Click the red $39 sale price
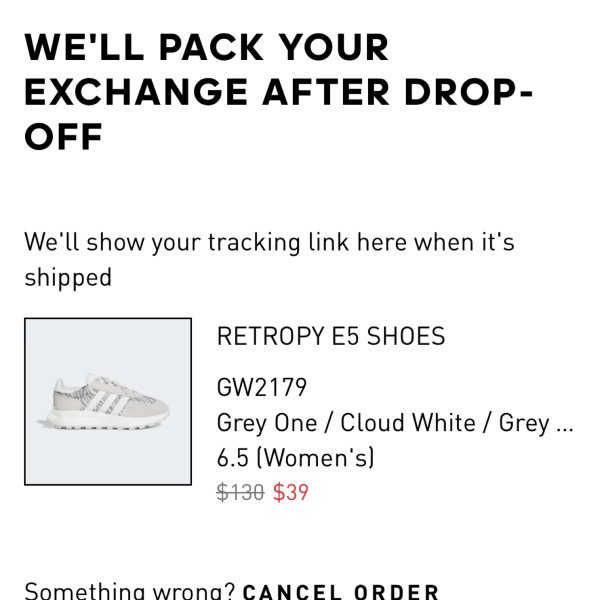 [x=291, y=492]
